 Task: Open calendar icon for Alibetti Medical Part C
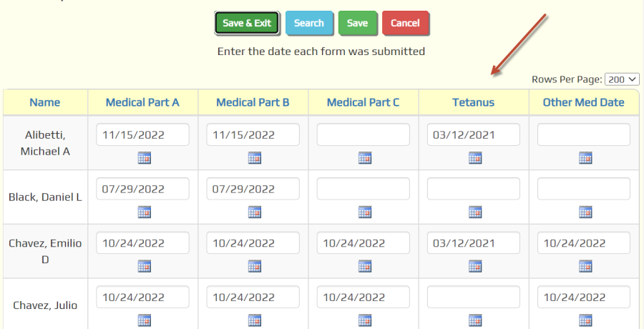tap(365, 158)
